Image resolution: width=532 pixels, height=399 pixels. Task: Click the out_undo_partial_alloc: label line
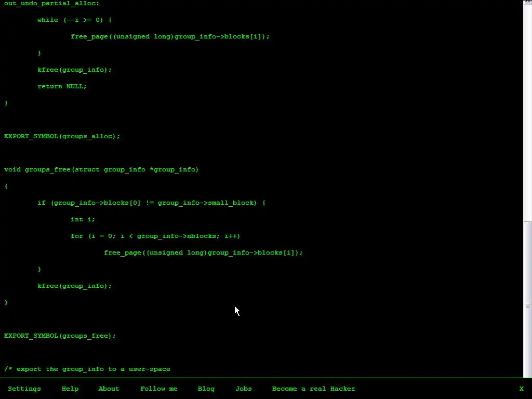(51, 4)
